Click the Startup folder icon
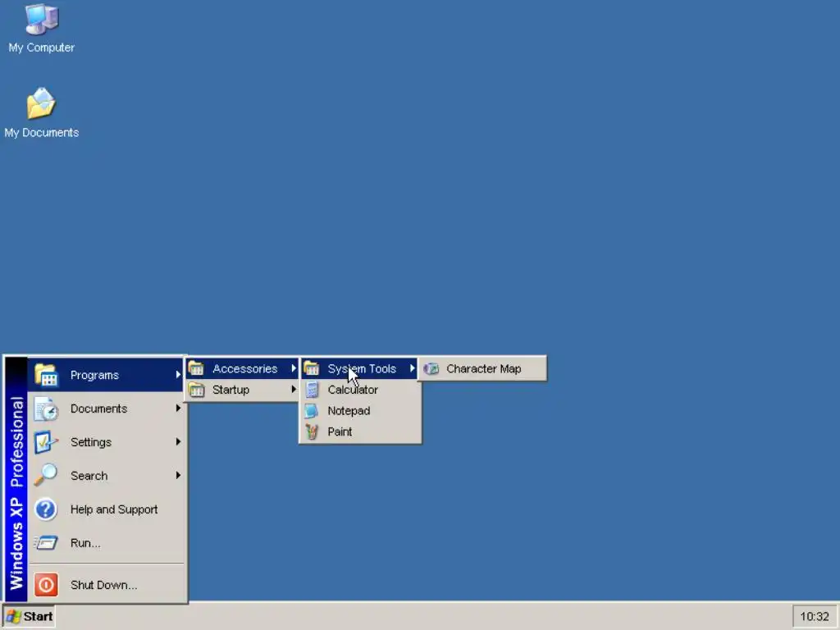This screenshot has height=630, width=840. [196, 390]
